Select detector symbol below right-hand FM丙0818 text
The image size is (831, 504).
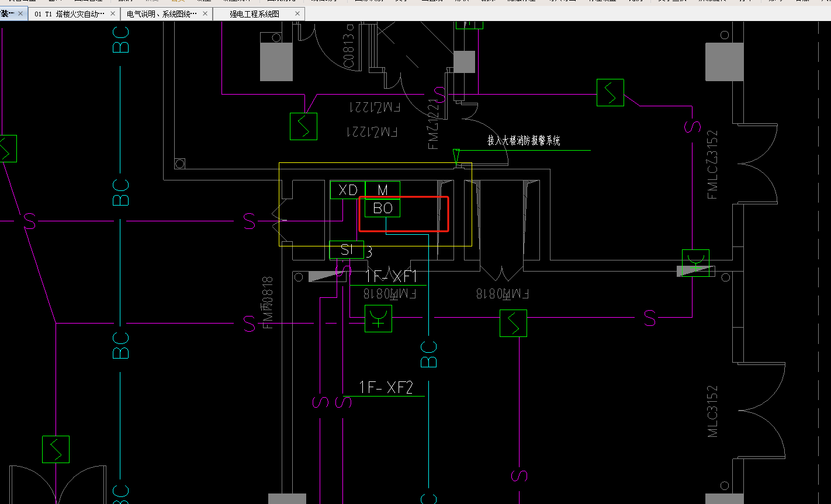tap(513, 323)
